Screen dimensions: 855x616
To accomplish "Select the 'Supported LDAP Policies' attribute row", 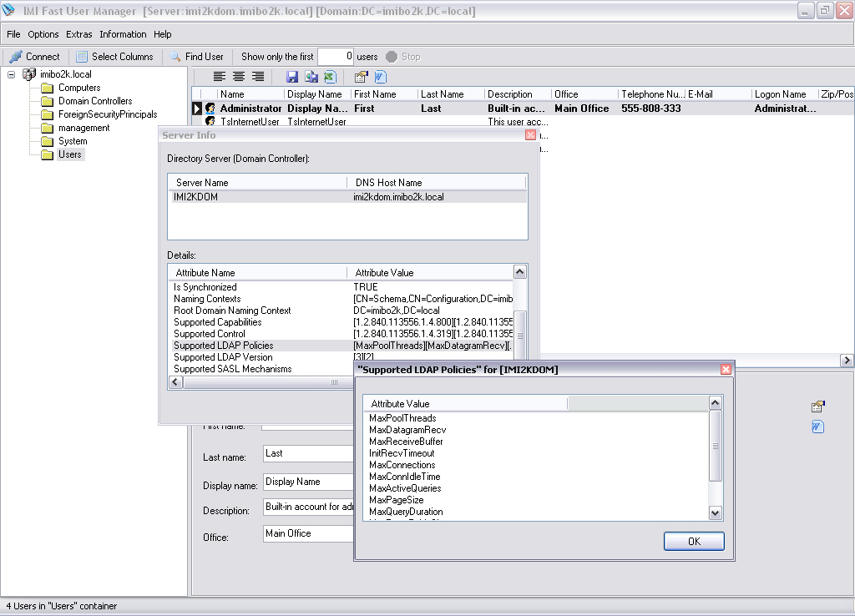I will tap(341, 346).
